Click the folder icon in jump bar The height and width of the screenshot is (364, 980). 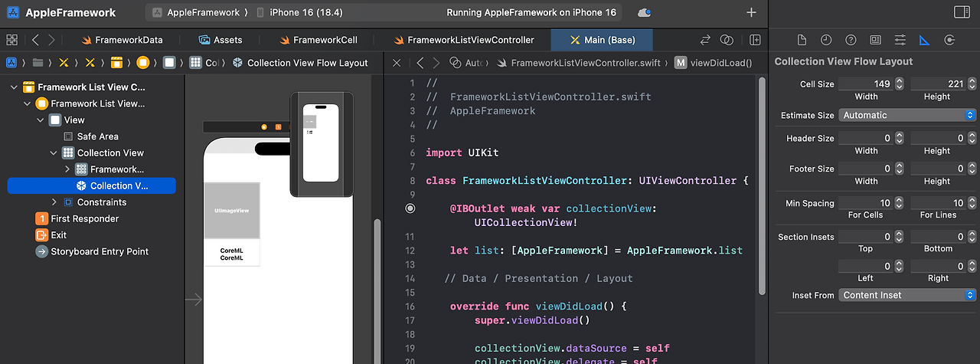point(38,63)
